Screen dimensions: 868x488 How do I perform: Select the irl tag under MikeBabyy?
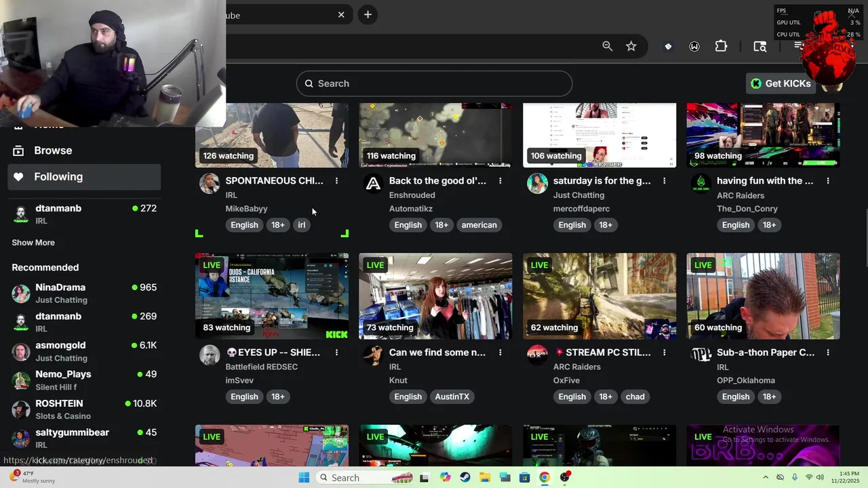point(302,225)
